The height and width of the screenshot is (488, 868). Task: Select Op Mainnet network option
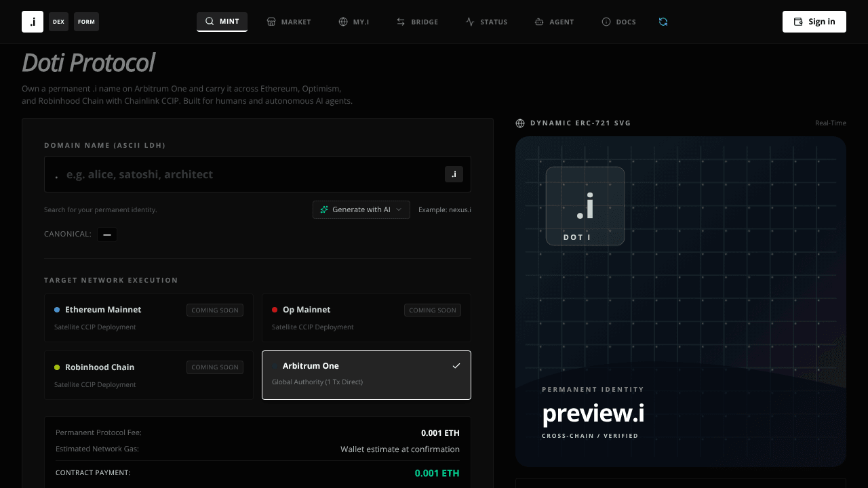366,318
